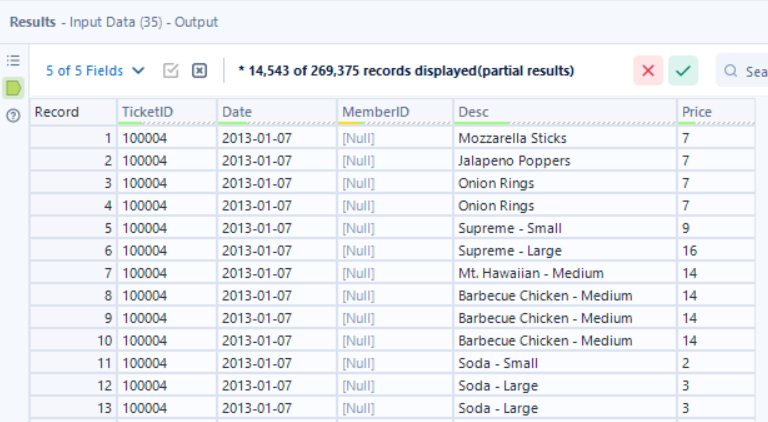Viewport: 768px width, 422px height.
Task: Click the green checkmark apply icon
Action: coord(684,71)
